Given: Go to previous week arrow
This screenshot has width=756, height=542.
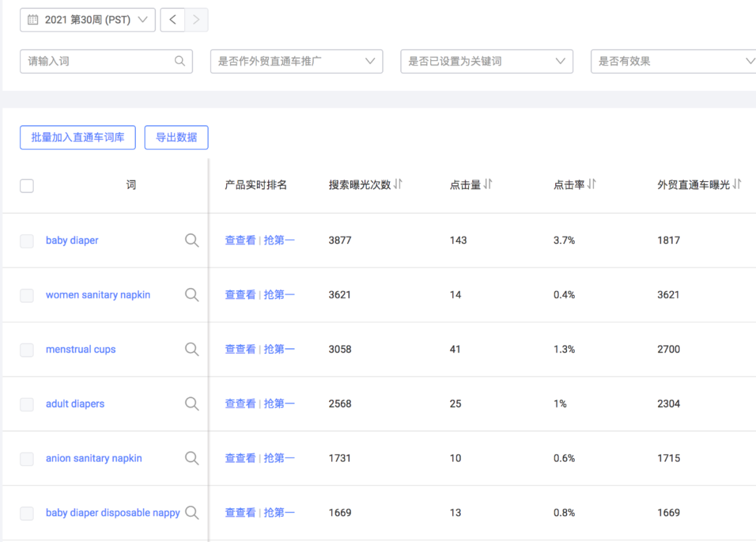Looking at the screenshot, I should [x=172, y=20].
